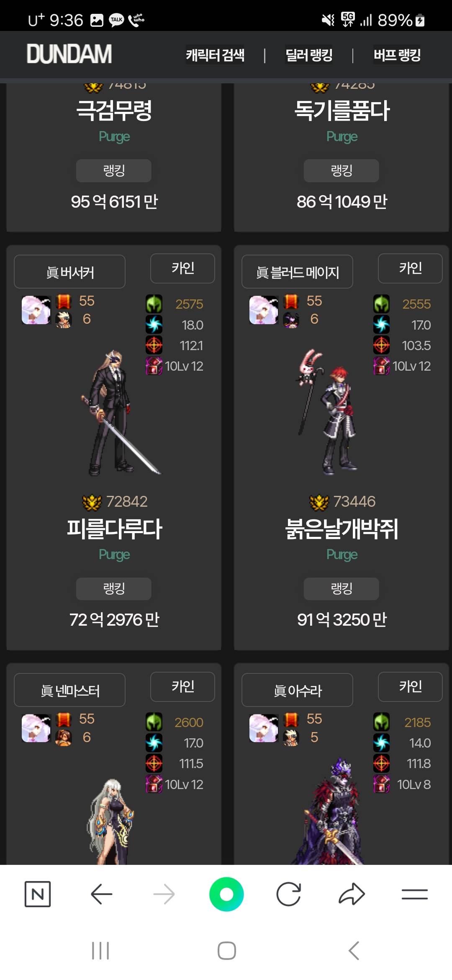Viewport: 452px width, 980px height.
Task: Click 랭킹 button under 붉은날개박쥐
Action: 342,589
